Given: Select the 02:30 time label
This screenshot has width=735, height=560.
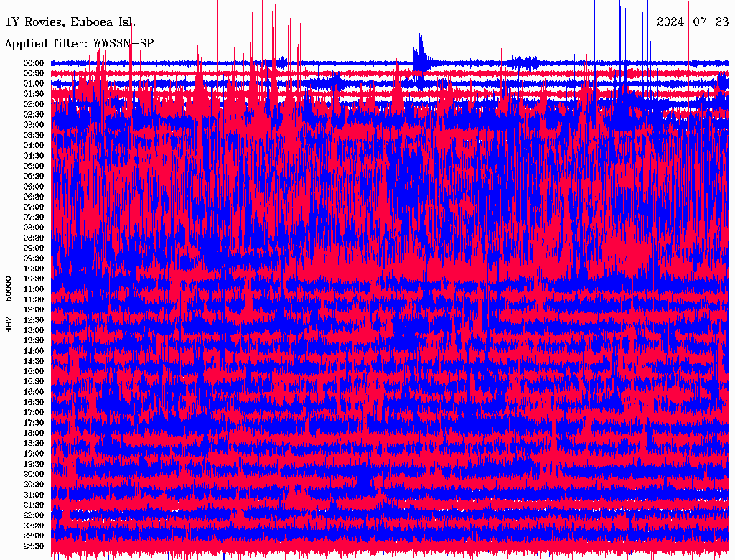Looking at the screenshot, I should [34, 115].
